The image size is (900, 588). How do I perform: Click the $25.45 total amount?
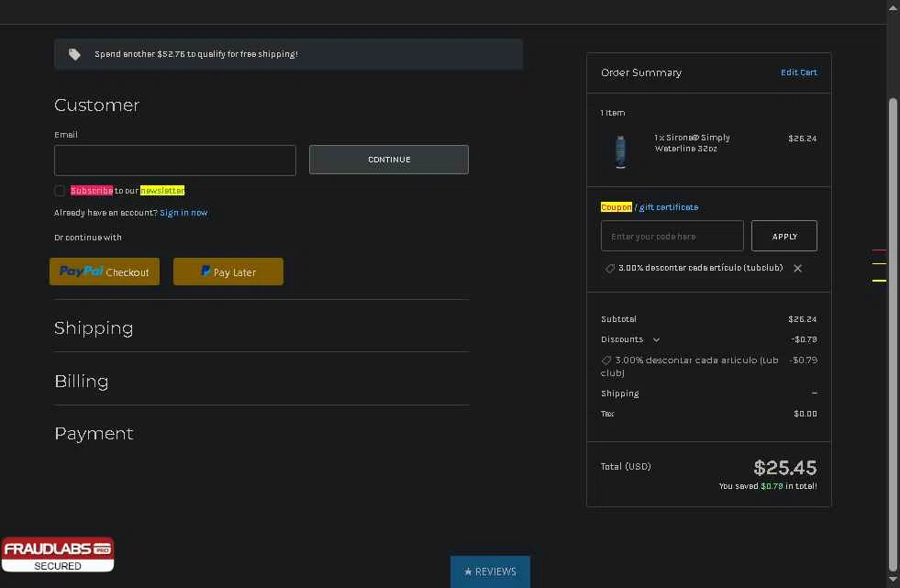784,468
